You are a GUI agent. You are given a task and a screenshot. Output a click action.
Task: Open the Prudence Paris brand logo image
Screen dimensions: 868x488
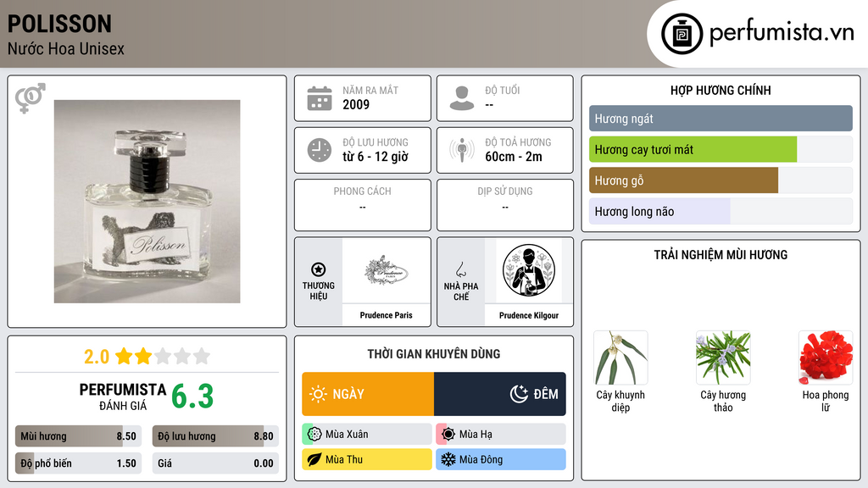387,271
